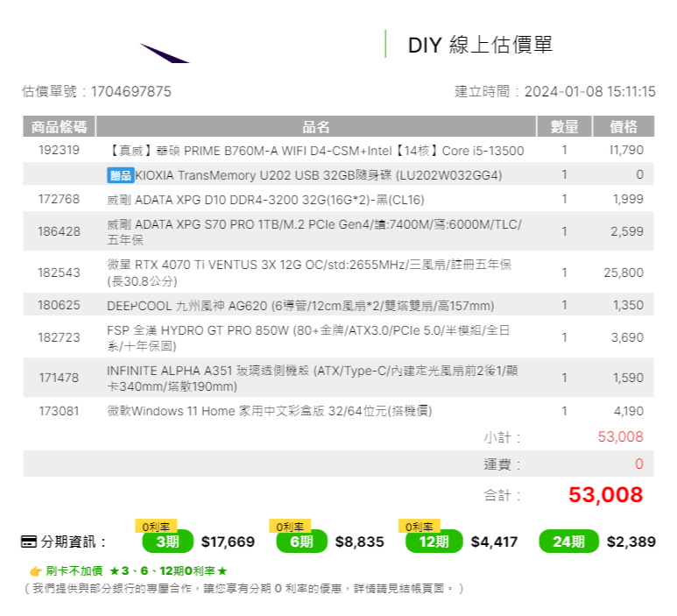The width and height of the screenshot is (677, 616).
Task: Click the 商品條碼 column header
Action: click(60, 126)
